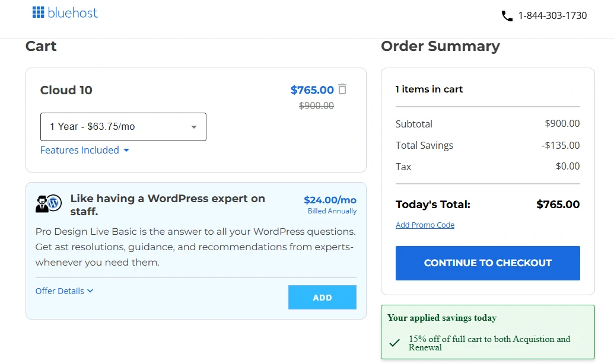Image resolution: width=614 pixels, height=364 pixels.
Task: Click the Subtotal $900.00 value
Action: tap(562, 124)
